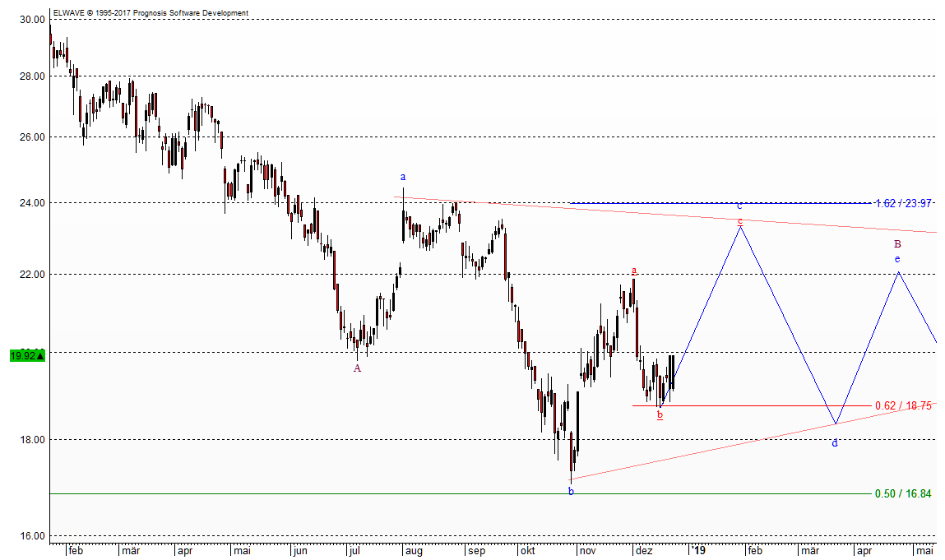Click the green 0.50 / 16.84 Fibonacci label
Viewport: 945px width, 560px height.
[x=903, y=493]
